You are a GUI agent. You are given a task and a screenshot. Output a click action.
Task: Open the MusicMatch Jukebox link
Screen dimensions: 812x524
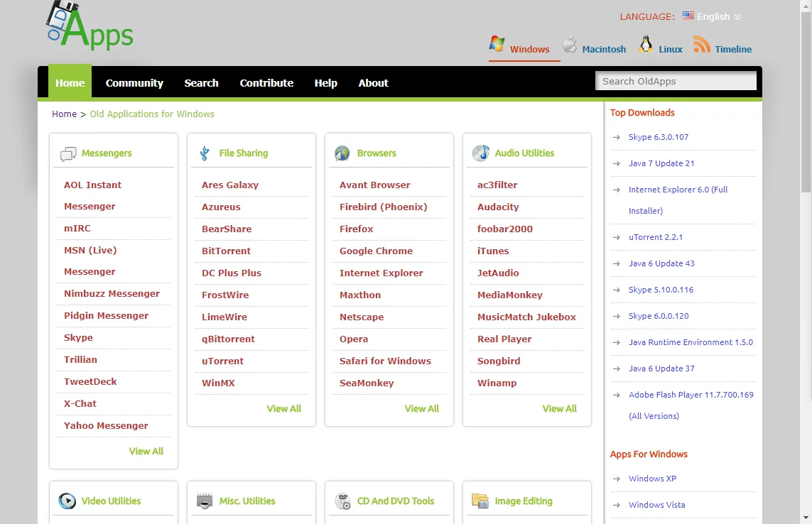(x=526, y=317)
